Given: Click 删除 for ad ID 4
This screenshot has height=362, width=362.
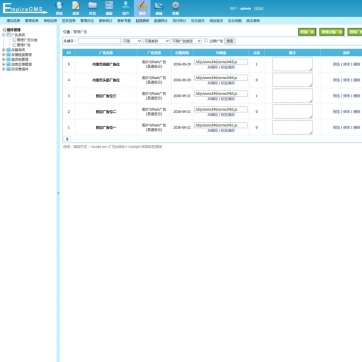Looking at the screenshot, I should [x=357, y=80].
